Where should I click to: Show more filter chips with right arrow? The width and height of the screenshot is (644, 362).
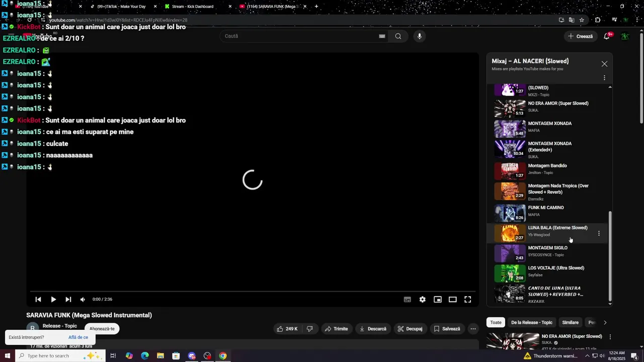[x=605, y=322]
